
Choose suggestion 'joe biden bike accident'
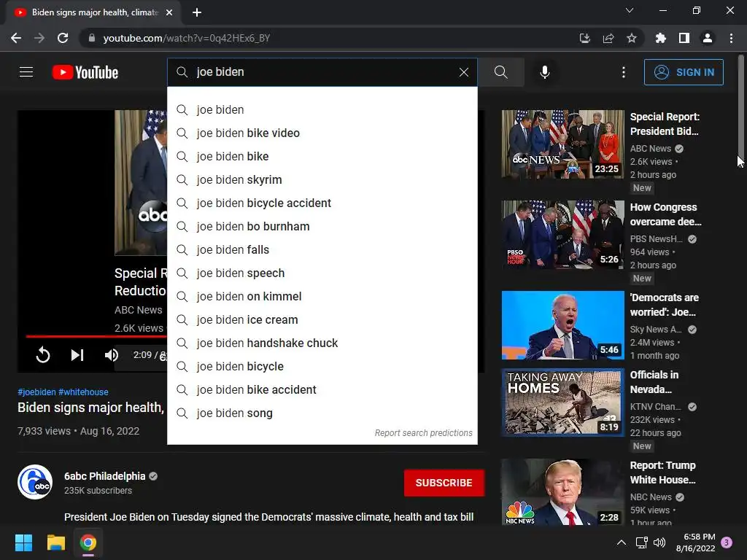point(322,389)
